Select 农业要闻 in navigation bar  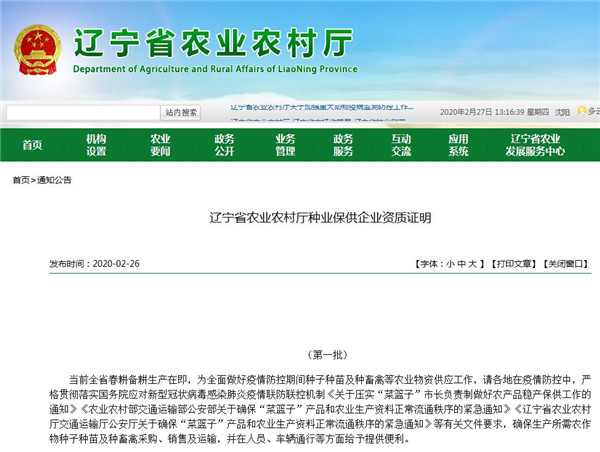pos(160,145)
